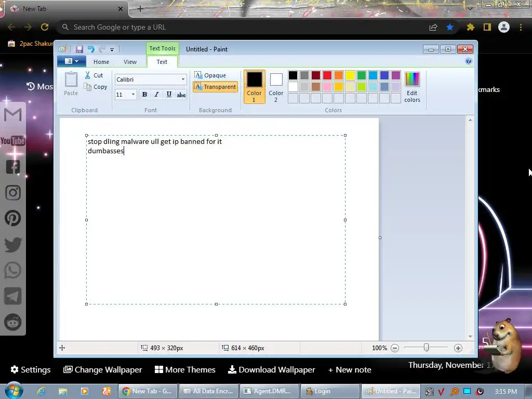Pick the red color swatch
The image size is (532, 399).
coord(327,75)
